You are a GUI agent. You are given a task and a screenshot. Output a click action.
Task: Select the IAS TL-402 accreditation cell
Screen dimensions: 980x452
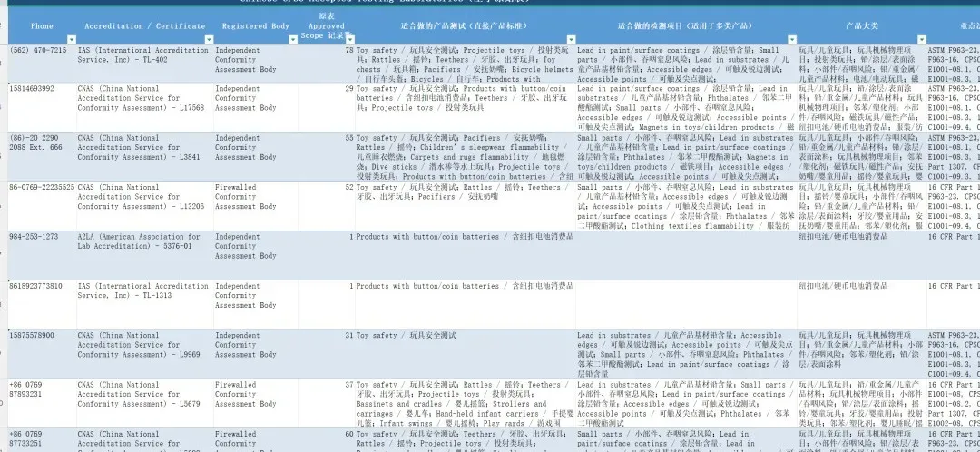[145, 64]
